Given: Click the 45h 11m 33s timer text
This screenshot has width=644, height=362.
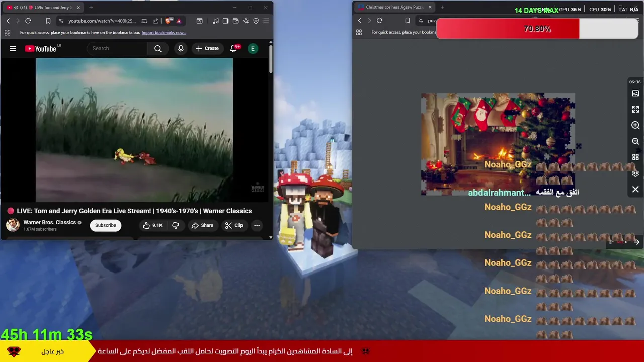Looking at the screenshot, I should 47,334.
